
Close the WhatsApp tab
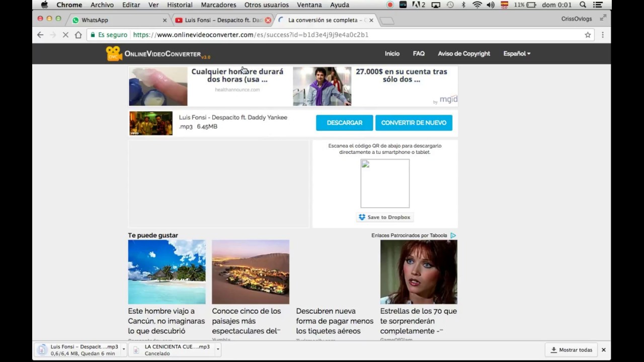tap(165, 20)
